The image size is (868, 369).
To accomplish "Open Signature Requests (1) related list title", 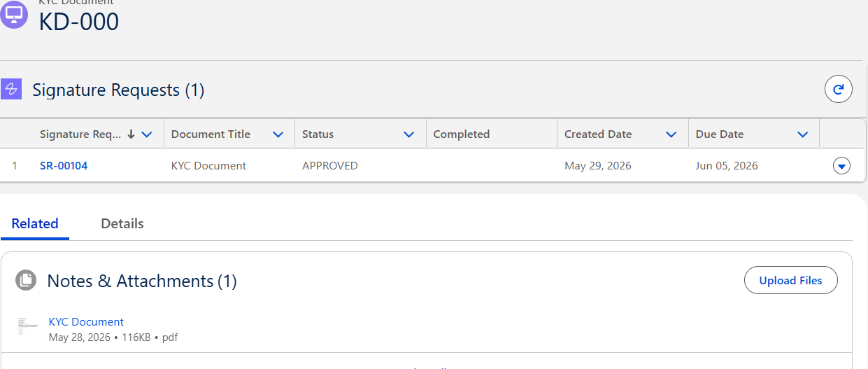I will pyautogui.click(x=118, y=90).
